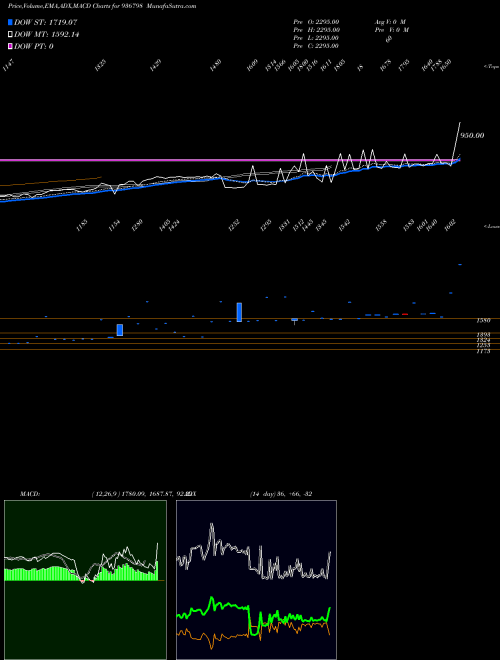Click the white DOW MT legend swatch

[x=11, y=35]
